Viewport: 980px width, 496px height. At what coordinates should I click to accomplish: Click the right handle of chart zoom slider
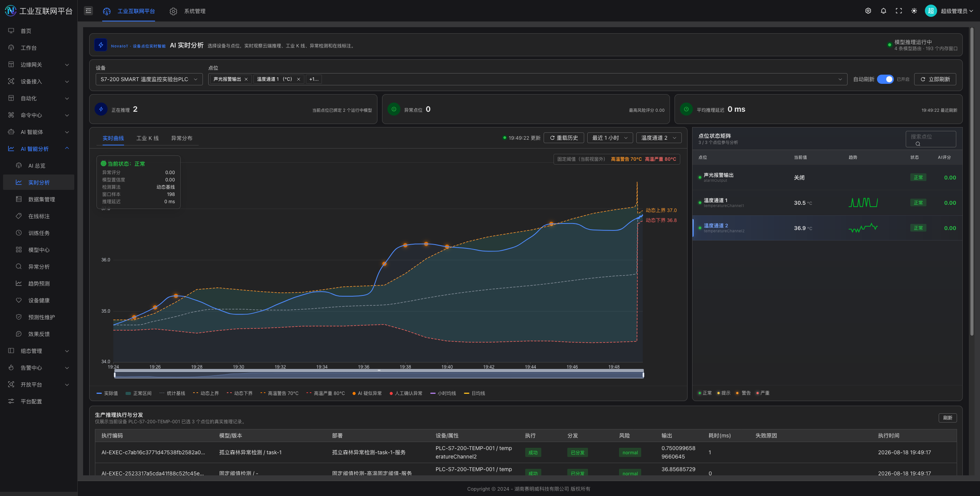point(643,375)
